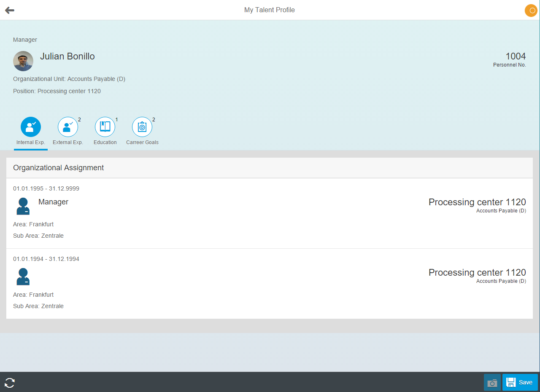Click the camera icon in the footer

tap(492, 382)
